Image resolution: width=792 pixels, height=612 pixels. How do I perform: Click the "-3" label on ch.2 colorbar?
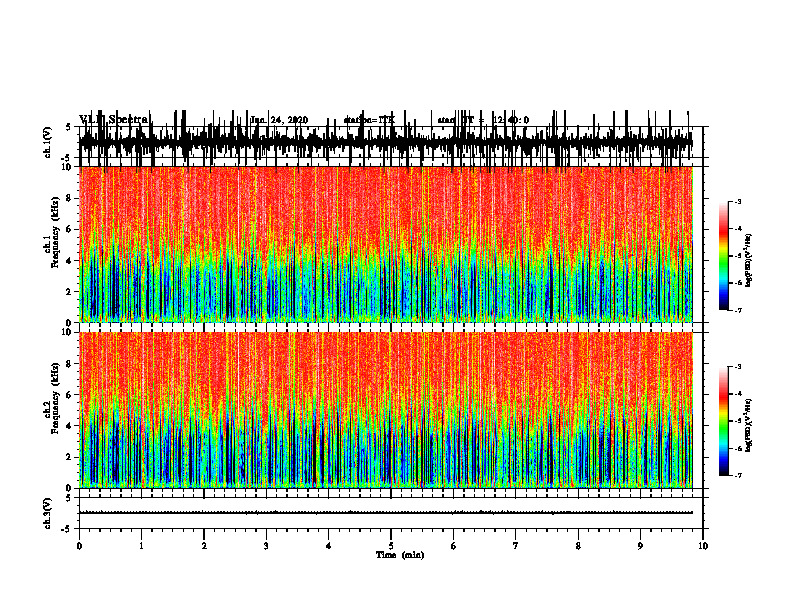tap(738, 366)
